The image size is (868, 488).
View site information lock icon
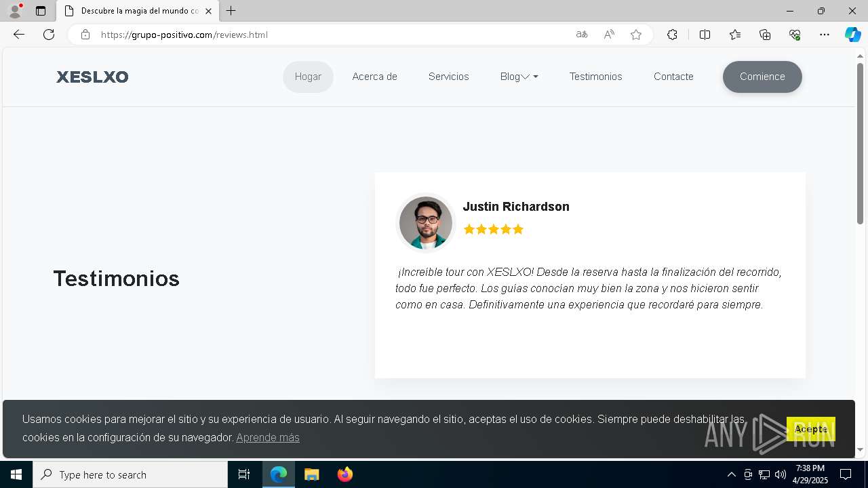(85, 35)
